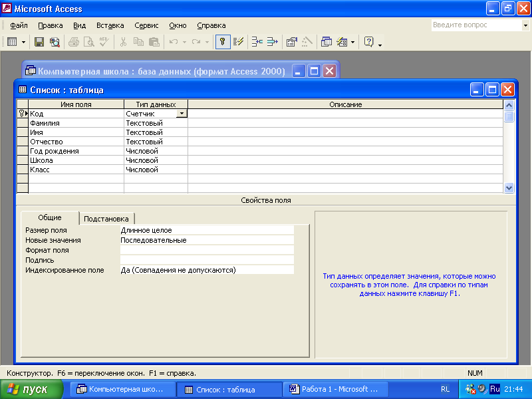
Task: Select the Класс field name cell
Action: [x=76, y=170]
